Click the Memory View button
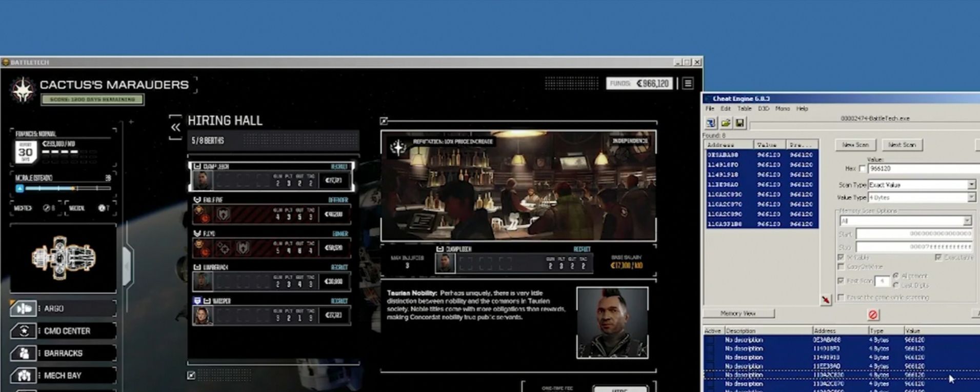Viewport: 980px width, 392px height. pyautogui.click(x=738, y=313)
